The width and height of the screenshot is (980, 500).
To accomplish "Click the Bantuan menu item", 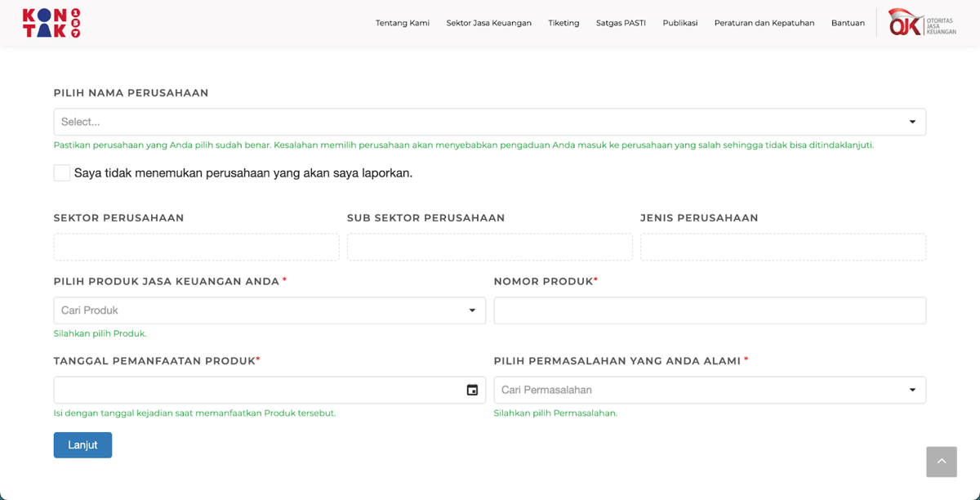I will pos(848,23).
